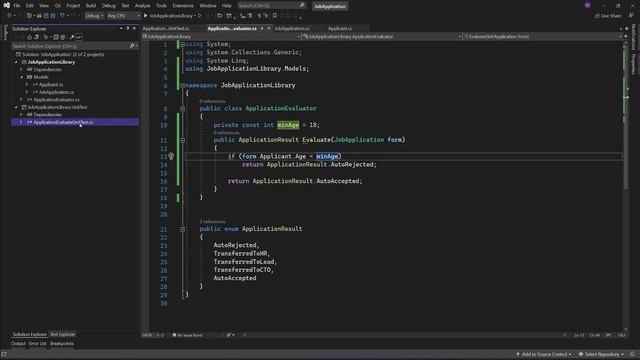Screen dimensions: 640x360
Task: Open the Test menu
Action: [x=125, y=6]
